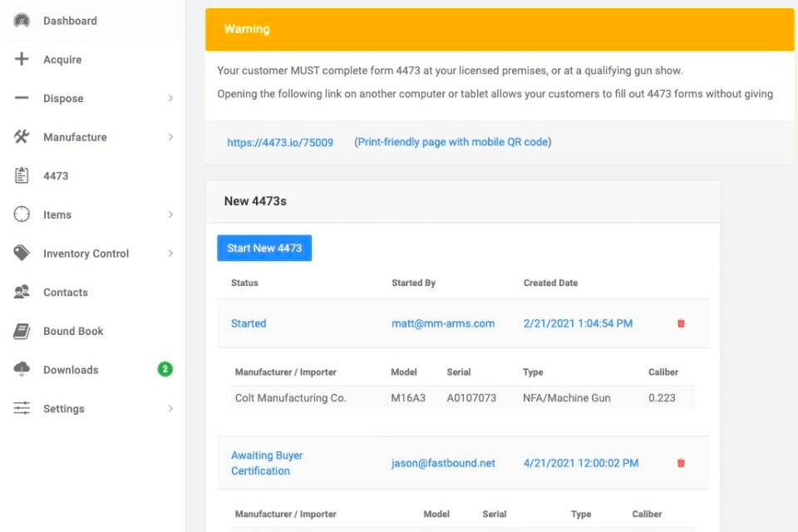Click the 4/21/2021 12:00:02 PM date link

coord(581,463)
